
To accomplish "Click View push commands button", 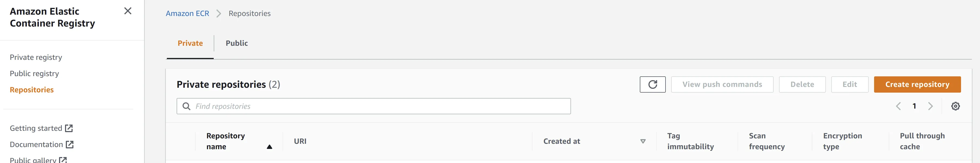I will [722, 84].
